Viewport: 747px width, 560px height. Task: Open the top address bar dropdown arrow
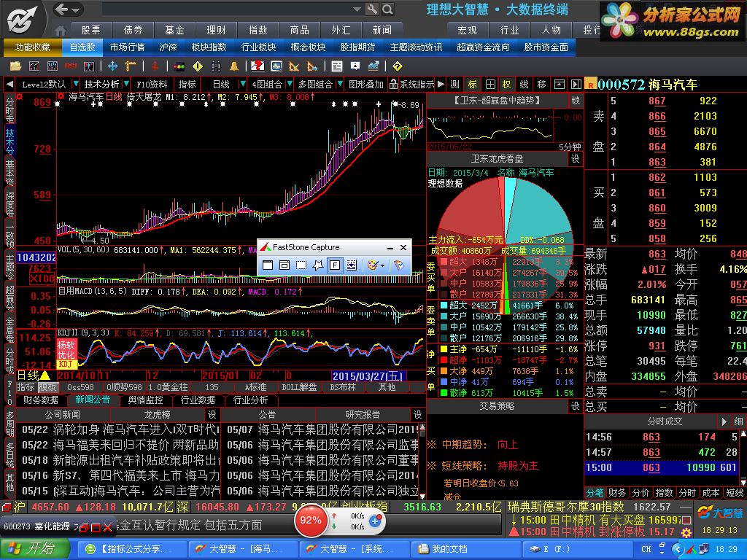pos(356,9)
